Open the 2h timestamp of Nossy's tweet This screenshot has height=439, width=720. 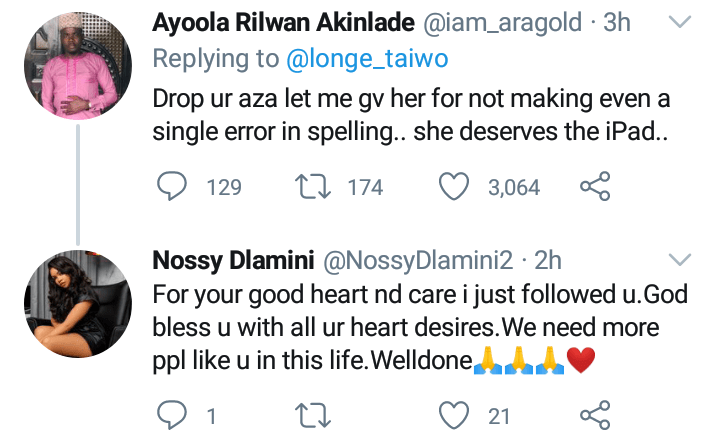(x=548, y=262)
